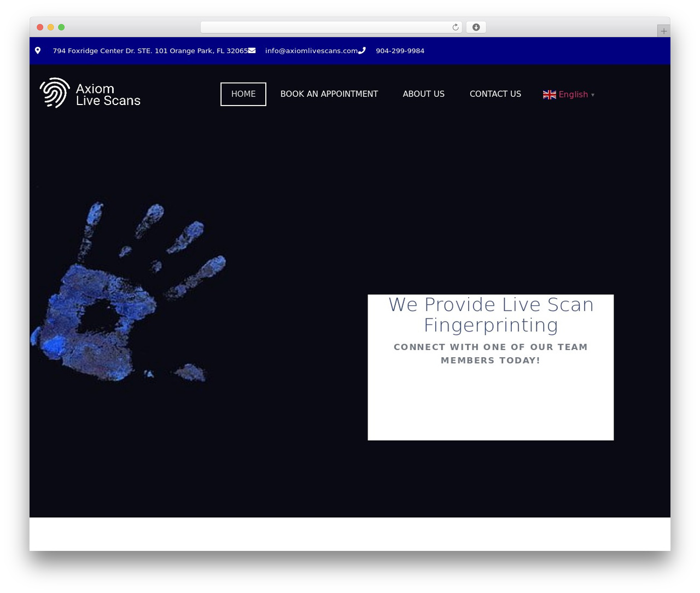Open a new tab with the plus button
The height and width of the screenshot is (593, 700).
pos(663,31)
